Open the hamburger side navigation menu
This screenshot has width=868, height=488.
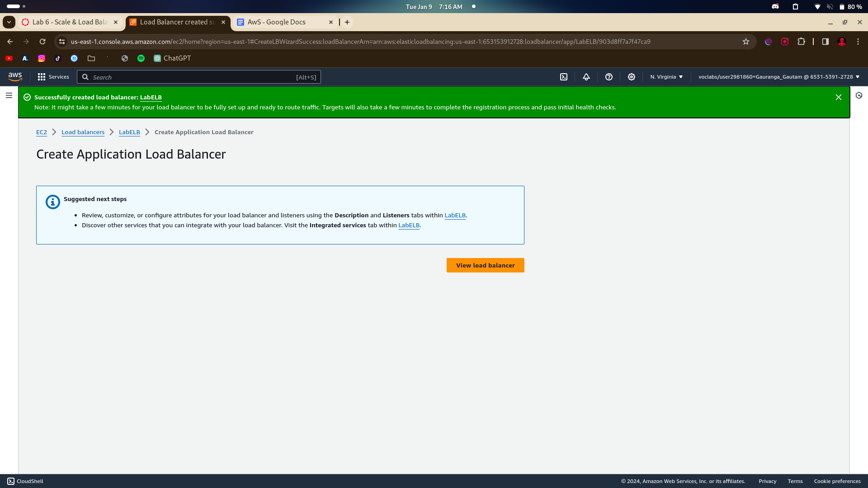9,95
